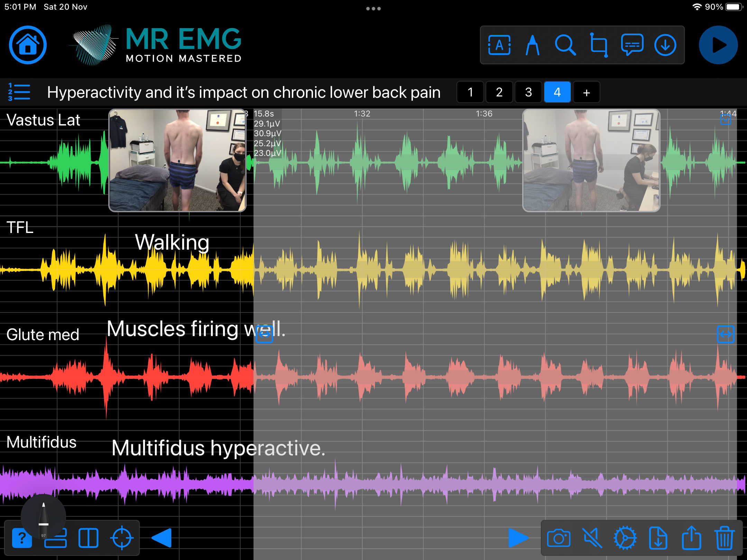Open the settings gear
Viewport: 747px width, 560px height.
point(625,538)
